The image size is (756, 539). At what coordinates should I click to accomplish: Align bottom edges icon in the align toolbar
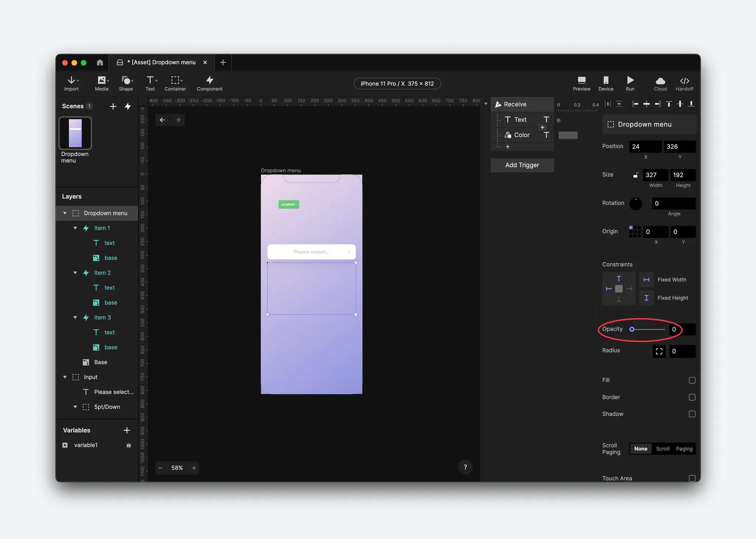691,104
